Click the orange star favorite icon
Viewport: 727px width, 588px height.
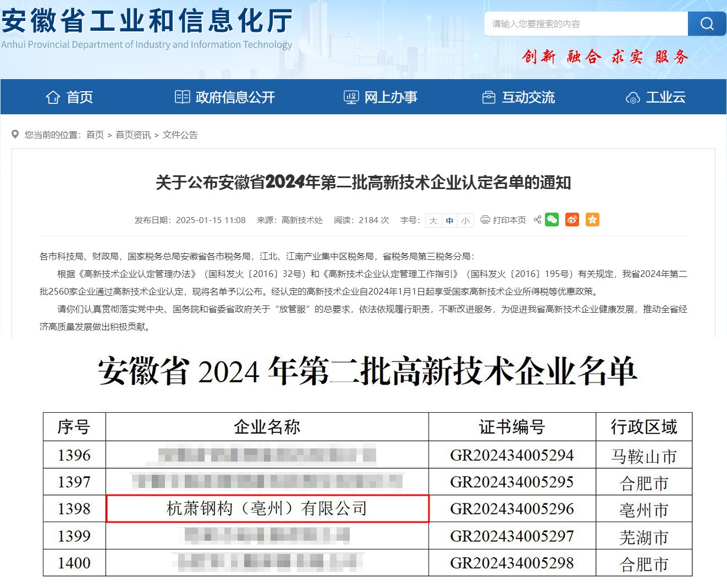pos(592,220)
